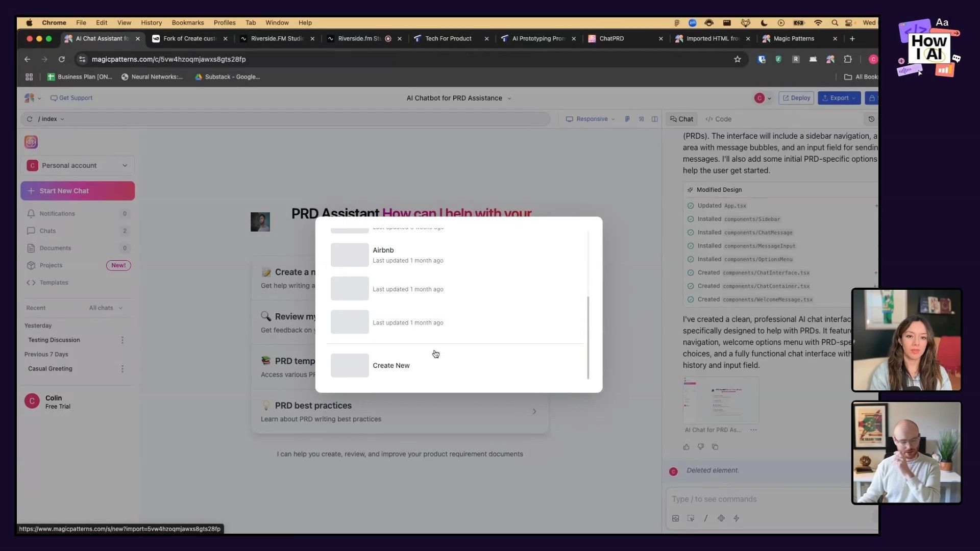The image size is (980, 551).
Task: Click Created components/ChatInterface.tsx entry
Action: coord(753,273)
